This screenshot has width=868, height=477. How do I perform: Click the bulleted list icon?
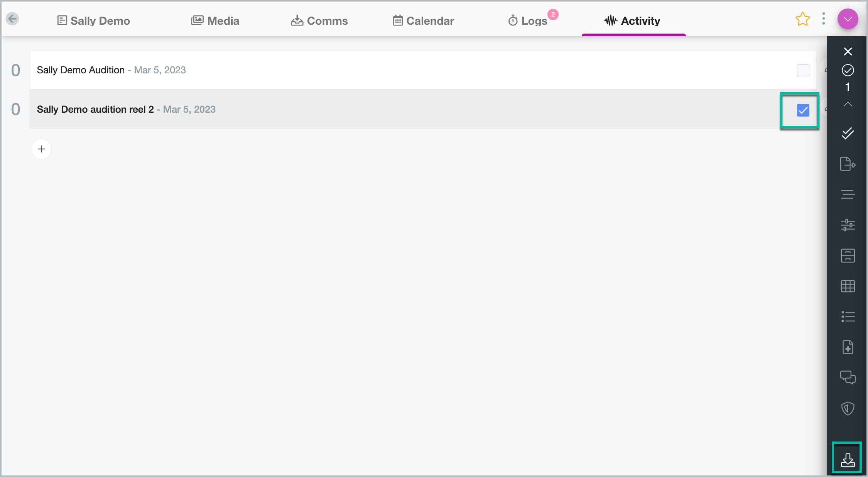(x=848, y=316)
